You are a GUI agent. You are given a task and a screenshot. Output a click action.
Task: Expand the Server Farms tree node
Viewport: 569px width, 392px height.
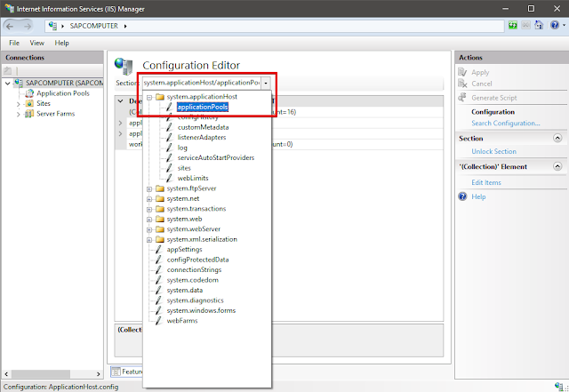click(18, 115)
